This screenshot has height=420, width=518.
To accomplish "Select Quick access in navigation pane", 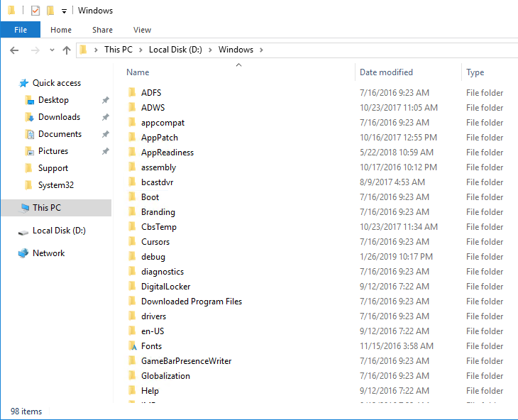I will (x=57, y=83).
